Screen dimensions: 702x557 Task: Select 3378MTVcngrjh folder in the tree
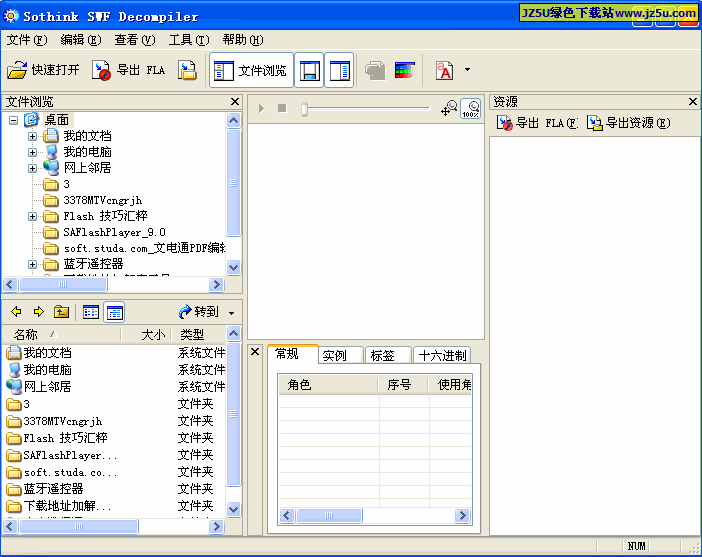(x=93, y=200)
